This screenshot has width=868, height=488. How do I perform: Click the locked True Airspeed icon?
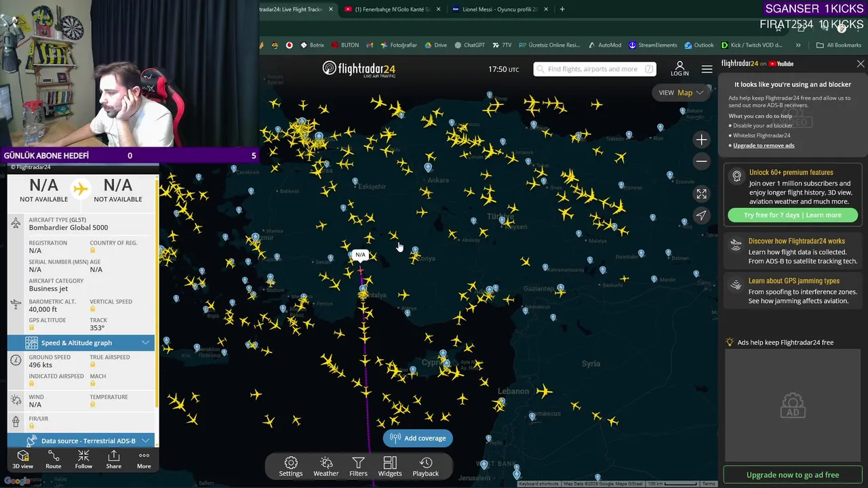pos(93,365)
